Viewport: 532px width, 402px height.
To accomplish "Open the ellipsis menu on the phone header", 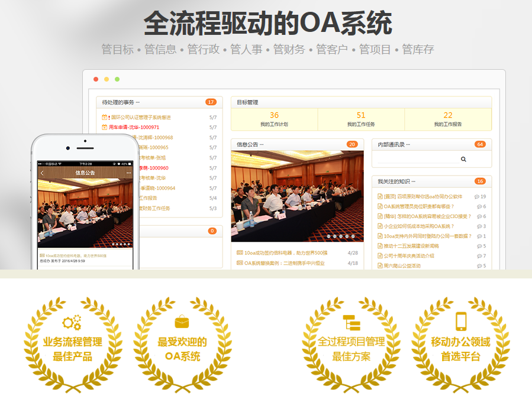I will 128,173.
